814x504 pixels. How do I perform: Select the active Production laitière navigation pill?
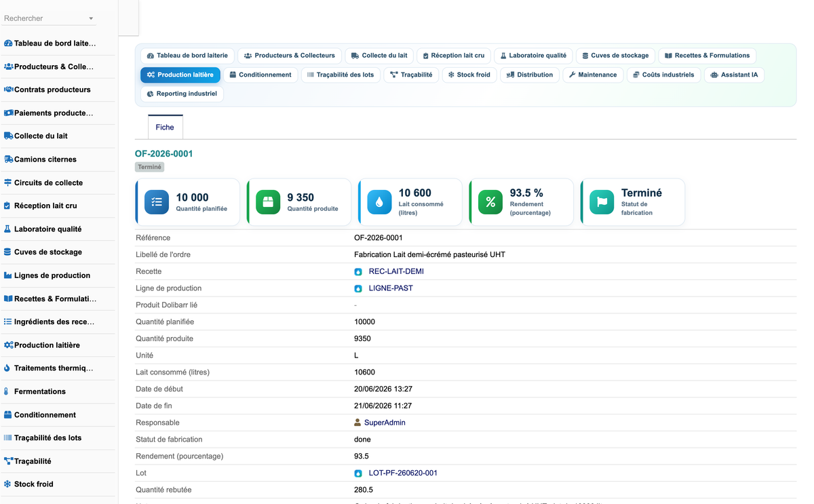[180, 75]
